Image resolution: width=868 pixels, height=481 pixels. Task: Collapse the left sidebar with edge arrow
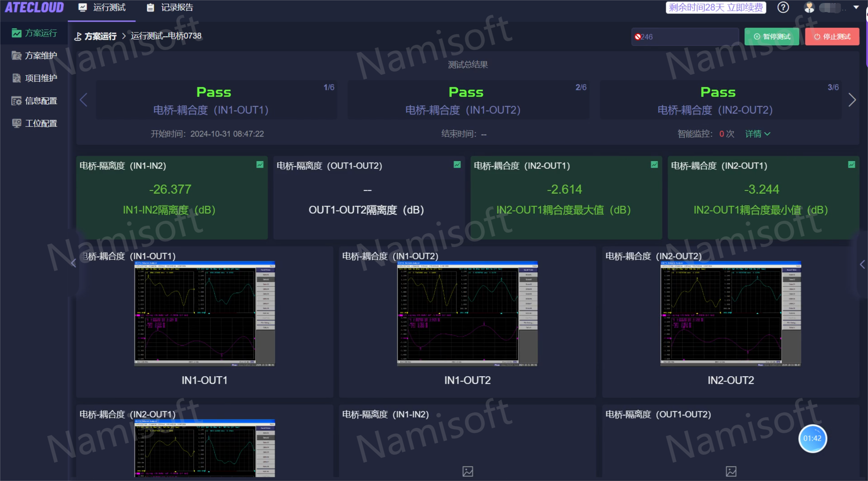(x=74, y=263)
